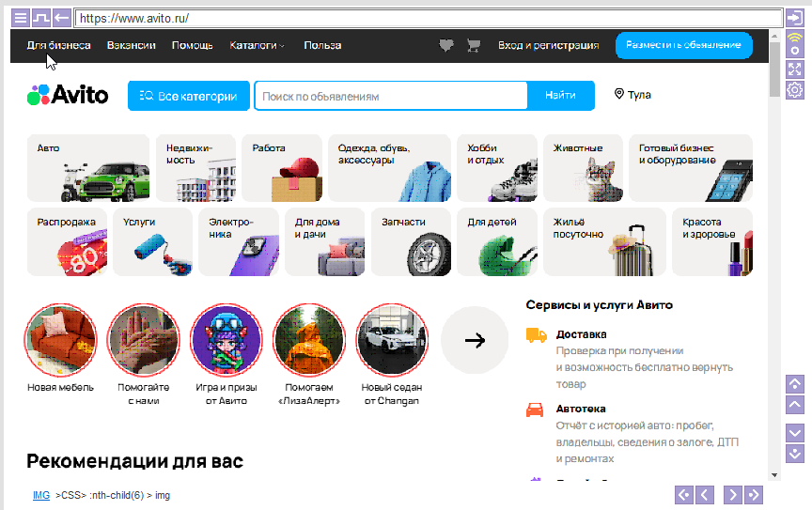Click the square-wave icon next to the menu button
Image resolution: width=812 pixels, height=510 pixels.
point(41,18)
